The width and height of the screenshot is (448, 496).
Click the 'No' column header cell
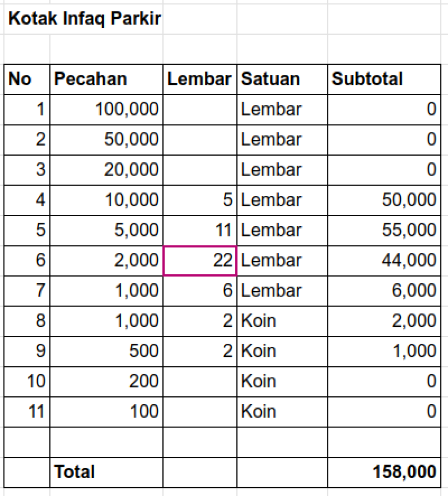(27, 79)
